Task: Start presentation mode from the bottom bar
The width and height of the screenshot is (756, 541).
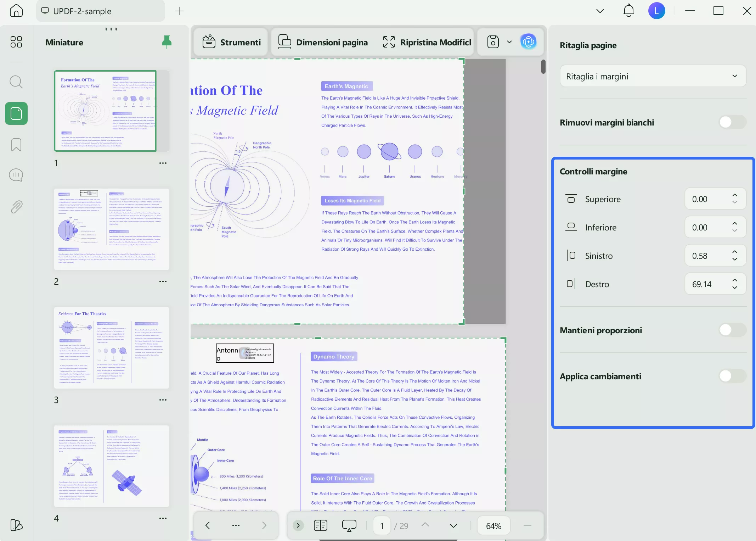Action: click(349, 525)
